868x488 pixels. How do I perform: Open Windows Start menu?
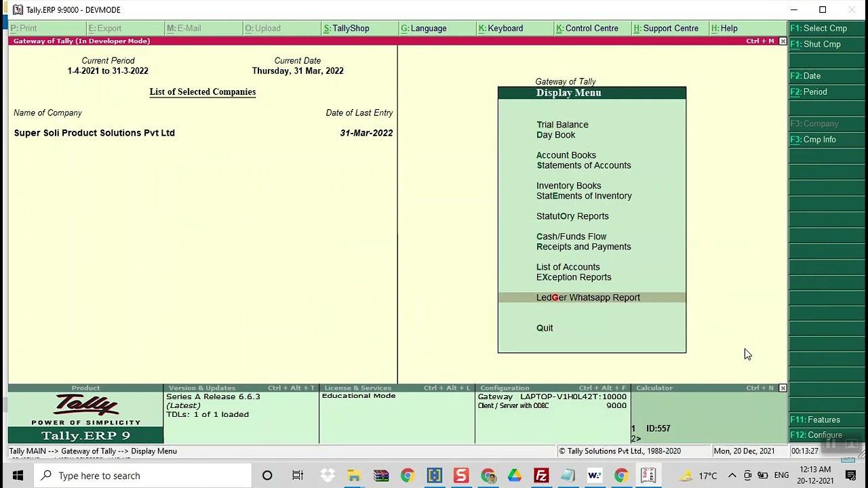point(18,476)
